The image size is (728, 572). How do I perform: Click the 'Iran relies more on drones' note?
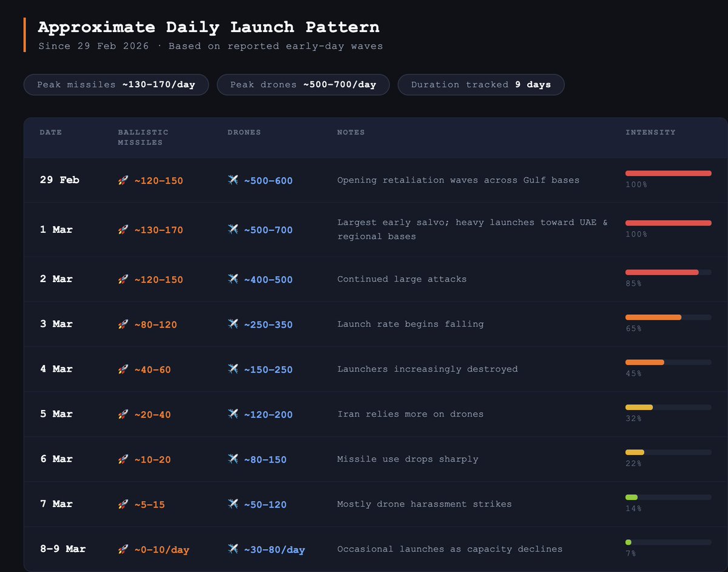[x=410, y=414]
